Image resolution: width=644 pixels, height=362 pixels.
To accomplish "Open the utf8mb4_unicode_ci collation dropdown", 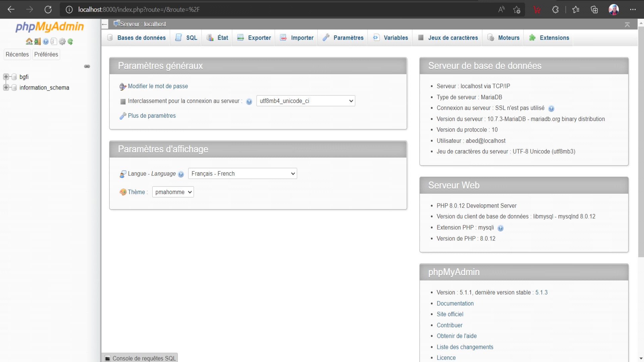I will point(306,101).
